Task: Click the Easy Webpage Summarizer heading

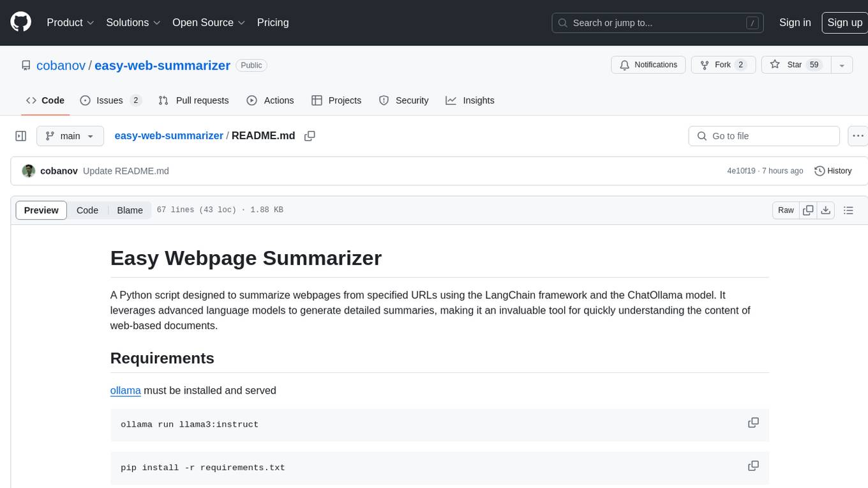Action: point(246,258)
